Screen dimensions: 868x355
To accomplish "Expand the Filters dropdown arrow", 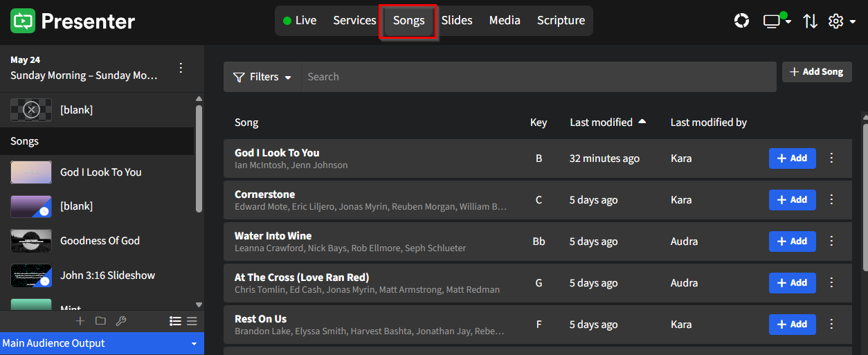I will [288, 78].
